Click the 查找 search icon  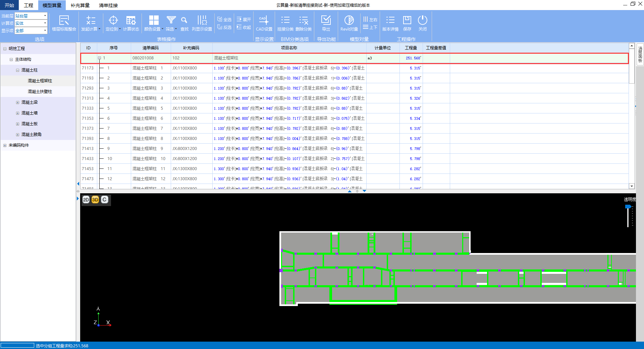coord(184,23)
